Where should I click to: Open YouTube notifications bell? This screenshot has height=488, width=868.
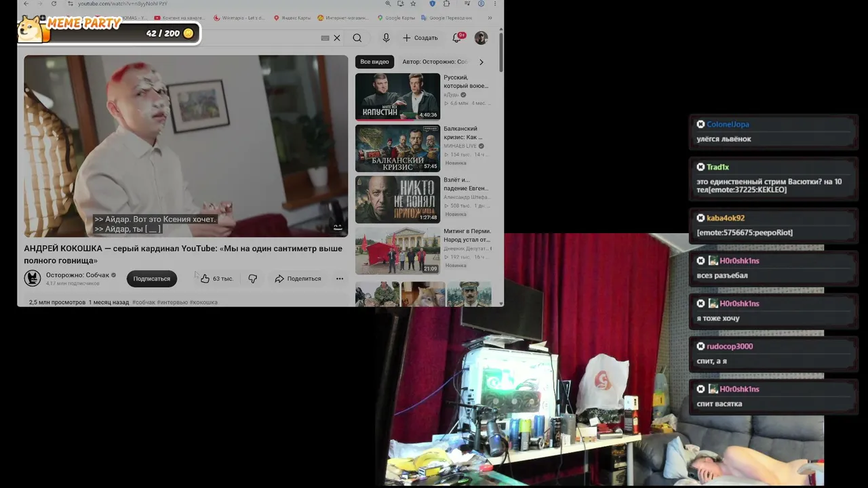click(457, 38)
